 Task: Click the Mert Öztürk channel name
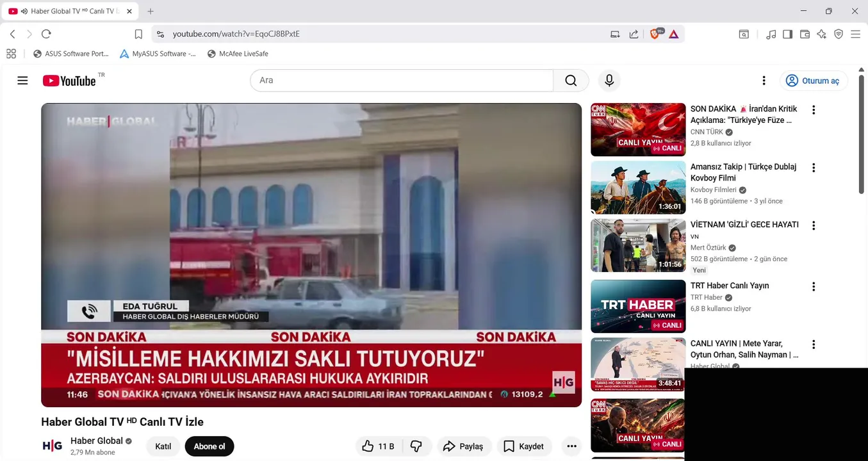[708, 248]
